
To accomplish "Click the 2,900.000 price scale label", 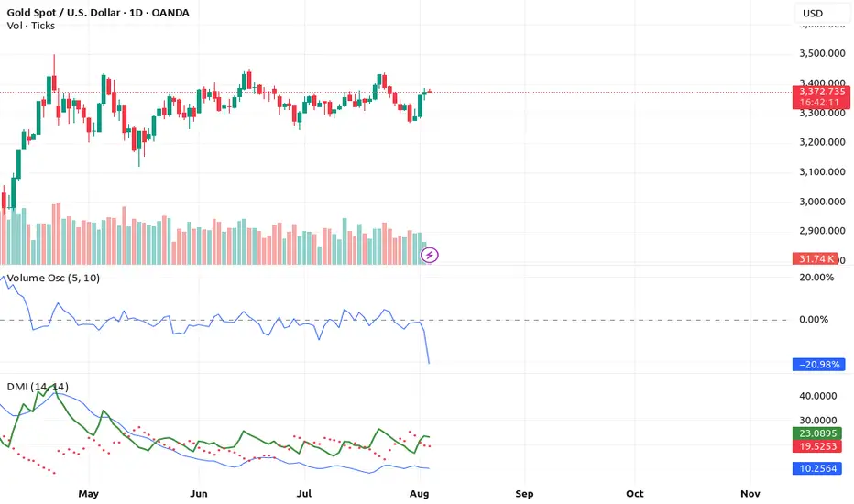I will [822, 231].
